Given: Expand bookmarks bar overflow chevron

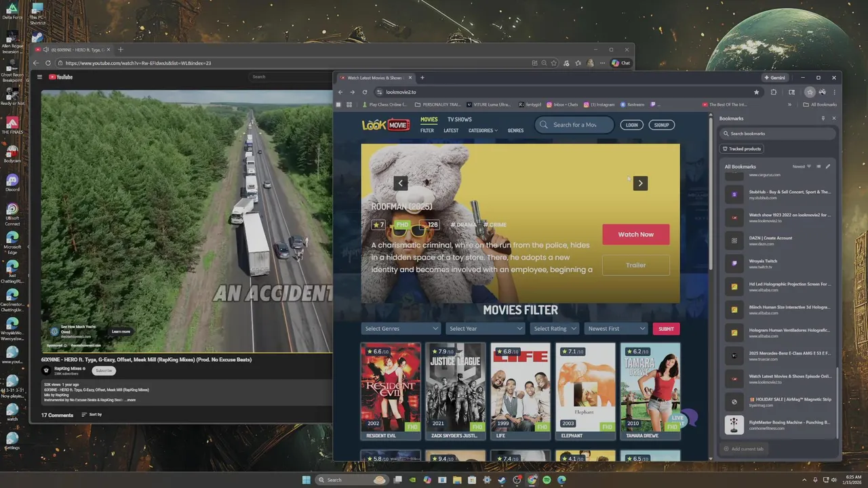Looking at the screenshot, I should point(789,104).
